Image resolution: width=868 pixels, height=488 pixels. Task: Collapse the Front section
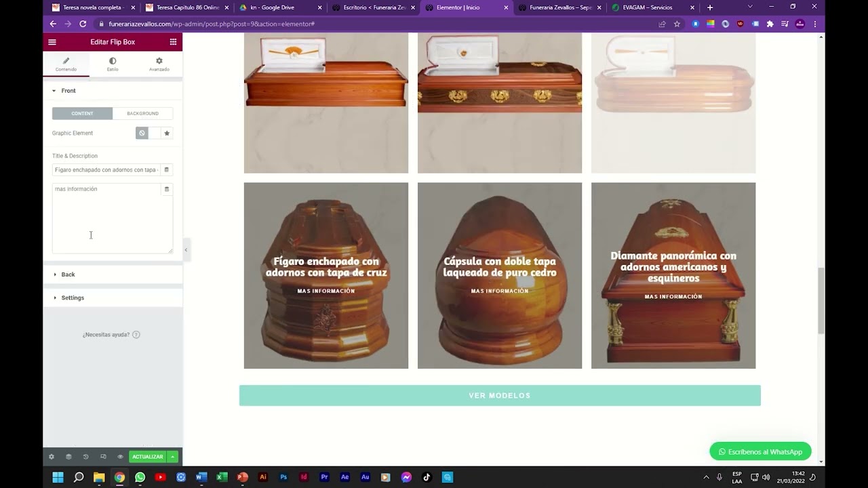[x=113, y=91]
